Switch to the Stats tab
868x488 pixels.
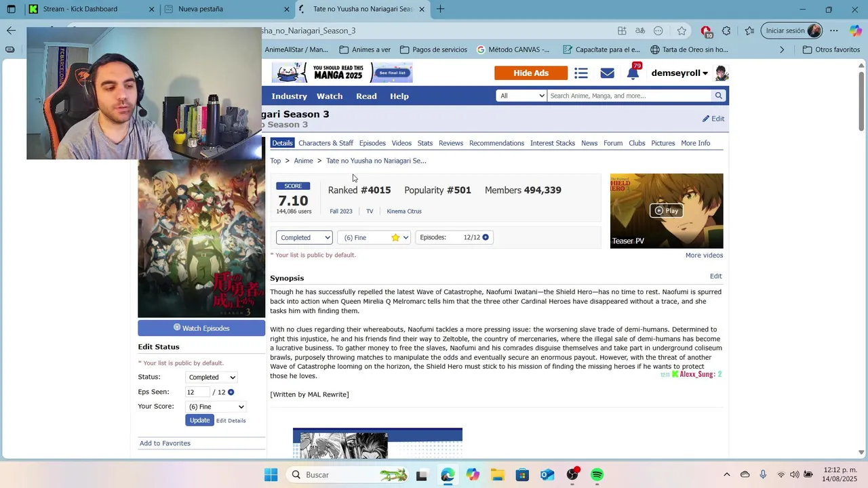(x=425, y=143)
